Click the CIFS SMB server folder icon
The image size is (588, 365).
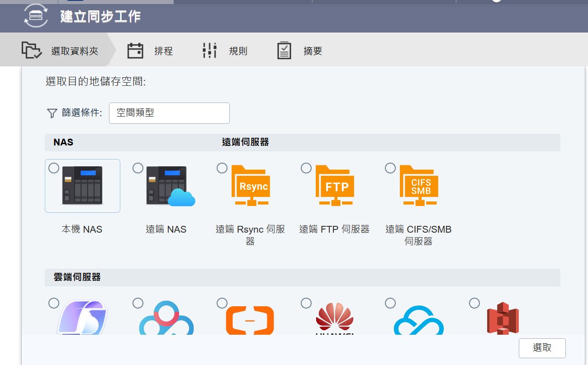pyautogui.click(x=419, y=185)
